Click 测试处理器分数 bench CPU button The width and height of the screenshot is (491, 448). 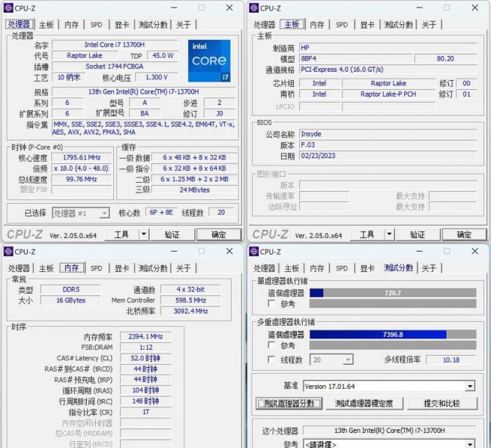coord(289,403)
